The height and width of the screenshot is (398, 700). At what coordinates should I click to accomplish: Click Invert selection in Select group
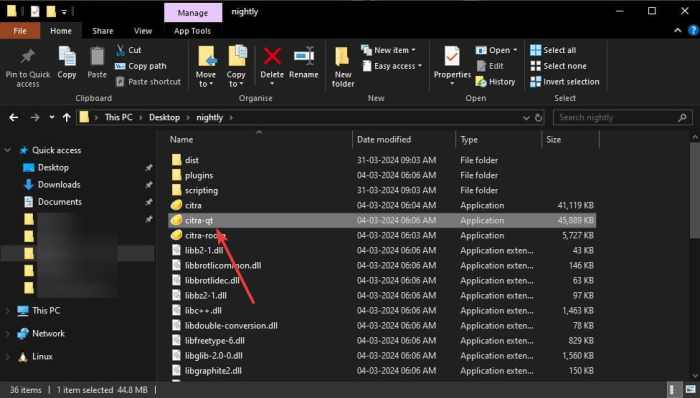pyautogui.click(x=565, y=82)
